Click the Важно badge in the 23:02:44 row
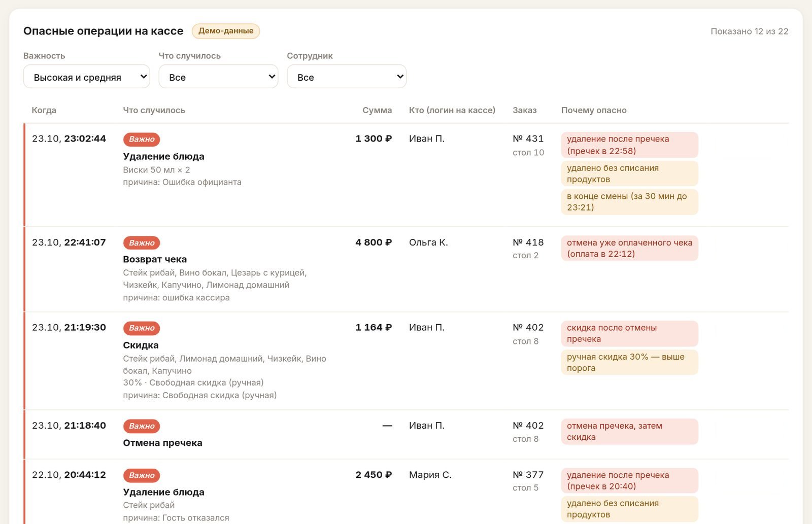Viewport: 812px width, 524px height. (142, 139)
